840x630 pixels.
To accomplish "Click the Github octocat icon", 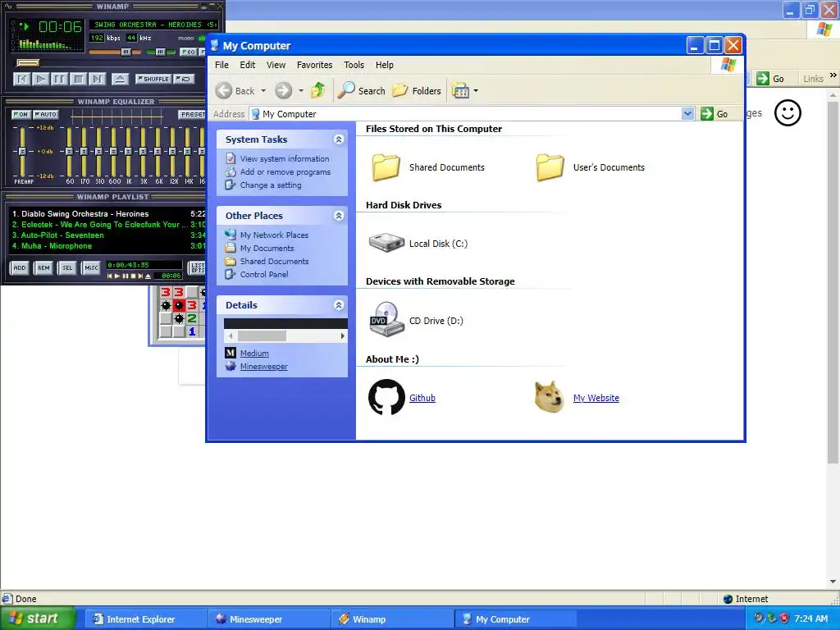I will [x=386, y=398].
